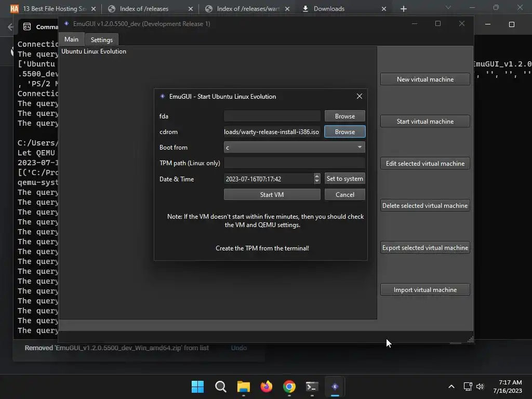Click the Date & Time field
532x399 pixels.
click(269, 179)
